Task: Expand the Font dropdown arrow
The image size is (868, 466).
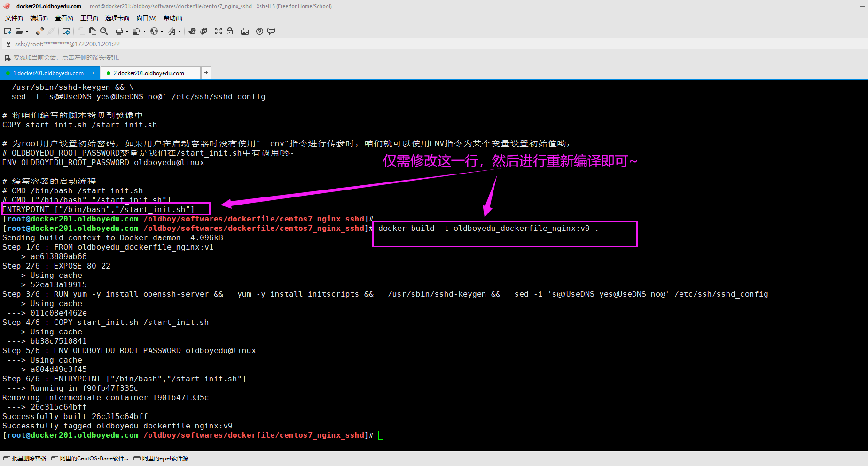Action: tap(180, 32)
